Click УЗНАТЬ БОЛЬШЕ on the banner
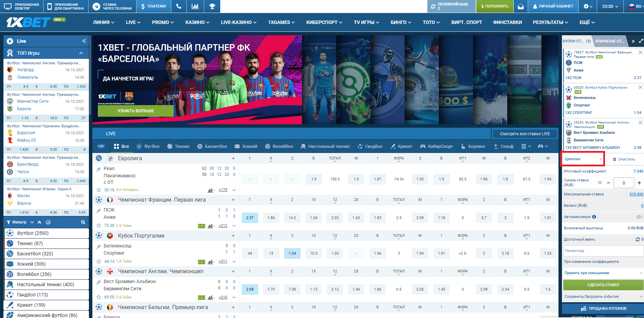Image resolution: width=644 pixels, height=318 pixels. pos(136,111)
